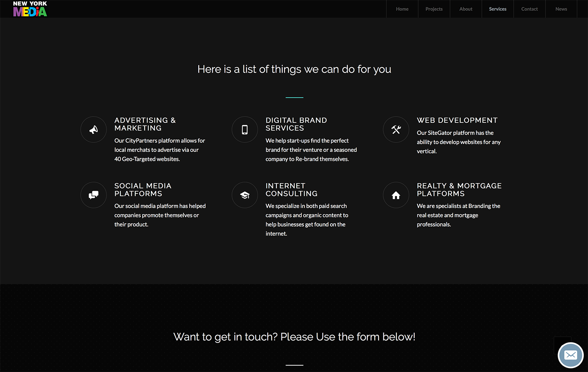Click the Internet Consulting heading
The width and height of the screenshot is (588, 372).
(x=292, y=190)
